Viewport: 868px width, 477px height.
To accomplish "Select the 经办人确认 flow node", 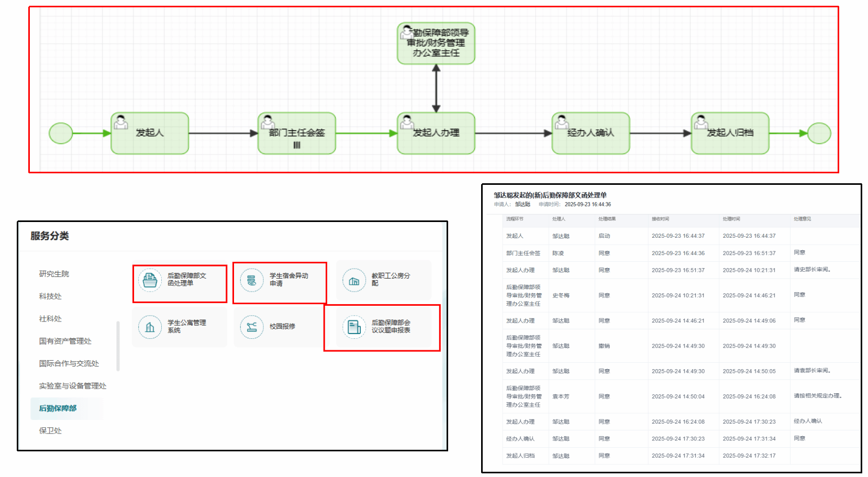I will click(x=591, y=134).
